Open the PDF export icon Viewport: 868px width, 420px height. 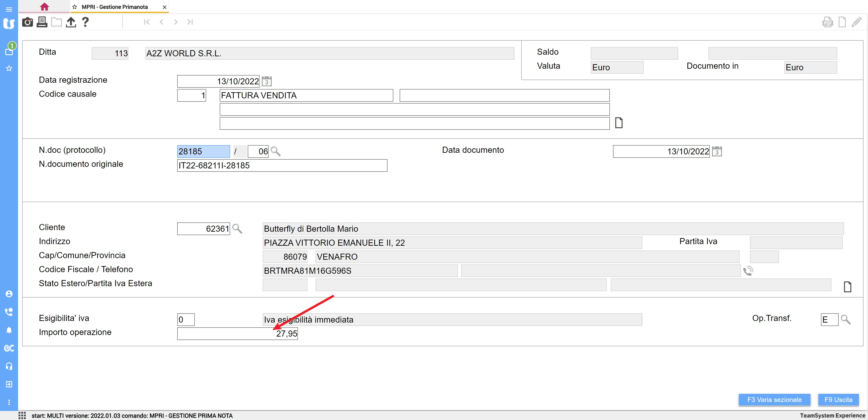pos(827,22)
